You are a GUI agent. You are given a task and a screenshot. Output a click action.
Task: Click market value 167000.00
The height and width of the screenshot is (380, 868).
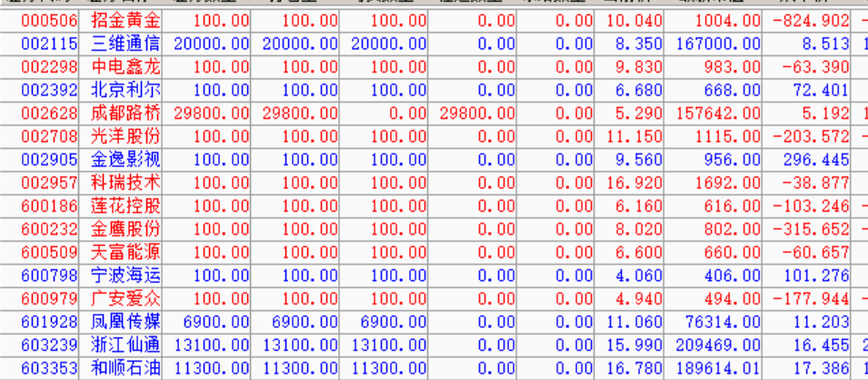(x=719, y=44)
